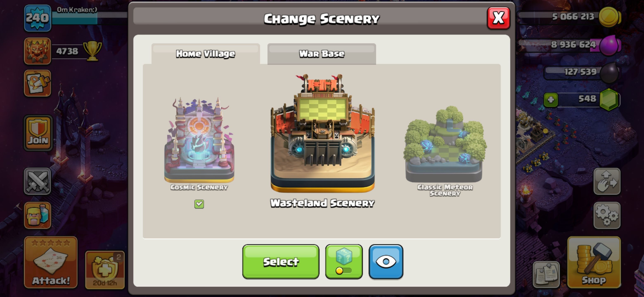The width and height of the screenshot is (644, 297).
Task: Preview scenery with the eye button
Action: tap(386, 262)
